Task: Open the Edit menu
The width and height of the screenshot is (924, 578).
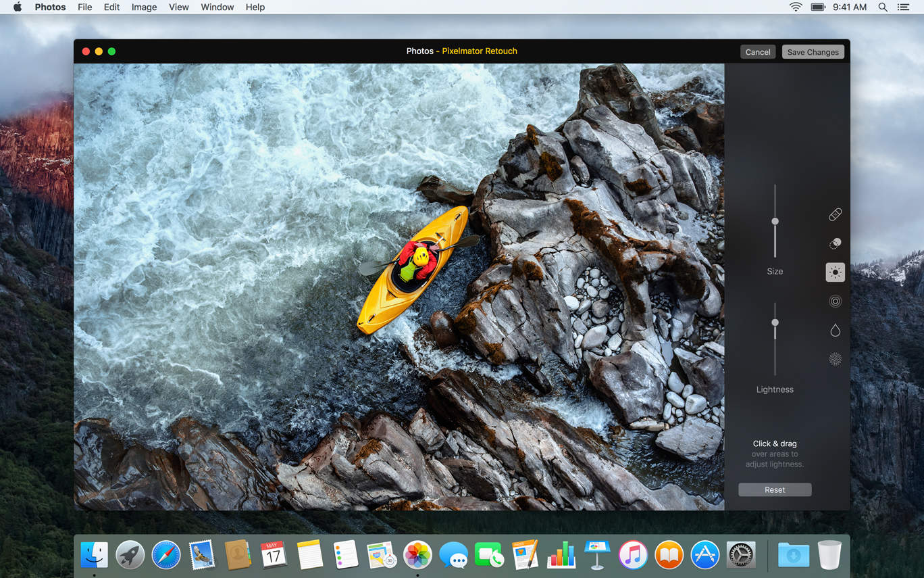Action: pyautogui.click(x=111, y=7)
